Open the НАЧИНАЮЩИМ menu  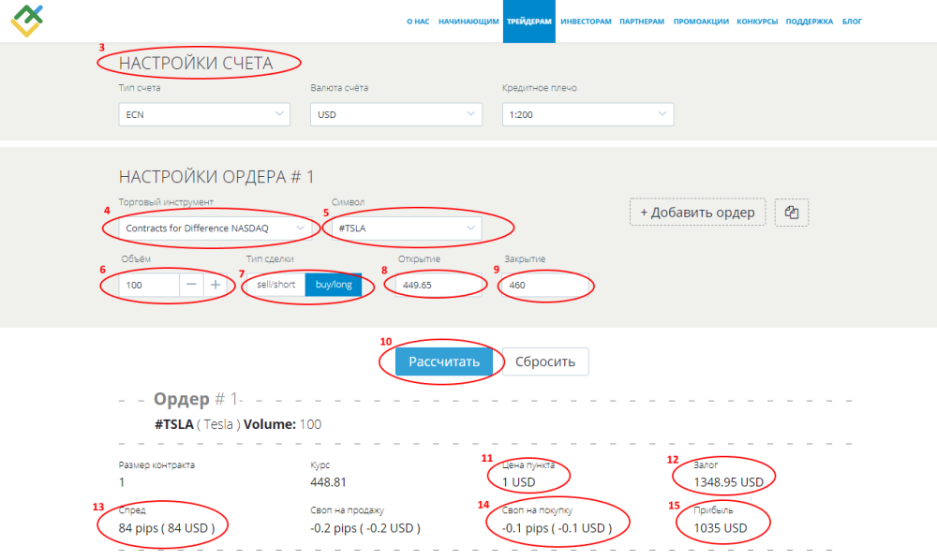coord(468,22)
